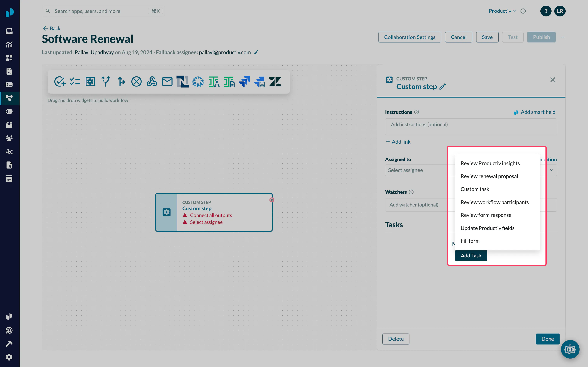The width and height of the screenshot is (588, 367).
Task: Choose Review renewal proposal from menu
Action: pos(489,176)
